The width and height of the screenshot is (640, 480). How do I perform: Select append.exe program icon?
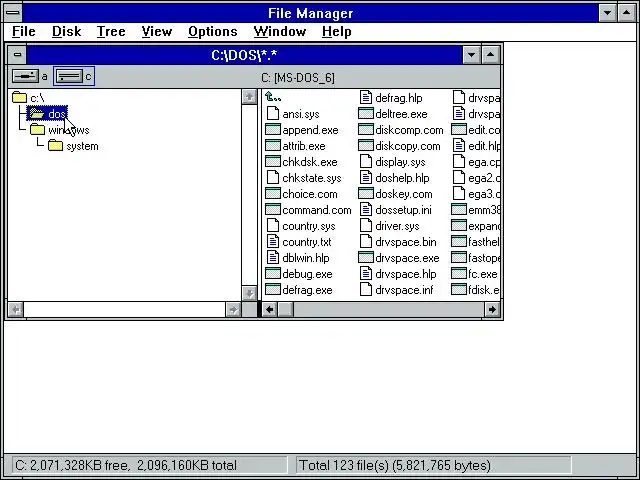pyautogui.click(x=273, y=129)
